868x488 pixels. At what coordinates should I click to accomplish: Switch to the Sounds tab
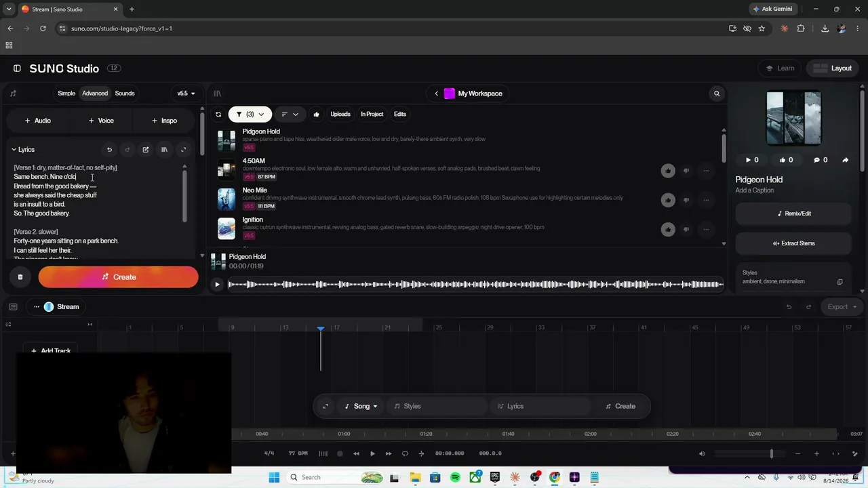pos(125,94)
